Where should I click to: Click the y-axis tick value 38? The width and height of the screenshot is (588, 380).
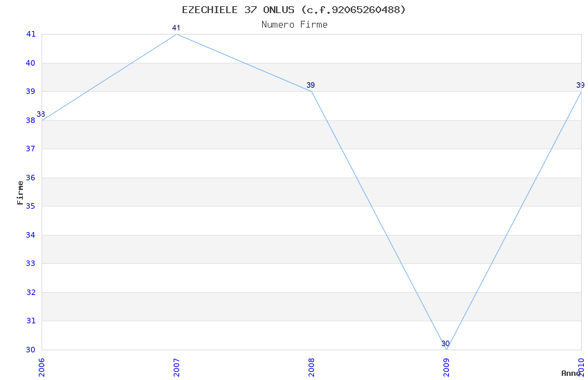tap(30, 120)
